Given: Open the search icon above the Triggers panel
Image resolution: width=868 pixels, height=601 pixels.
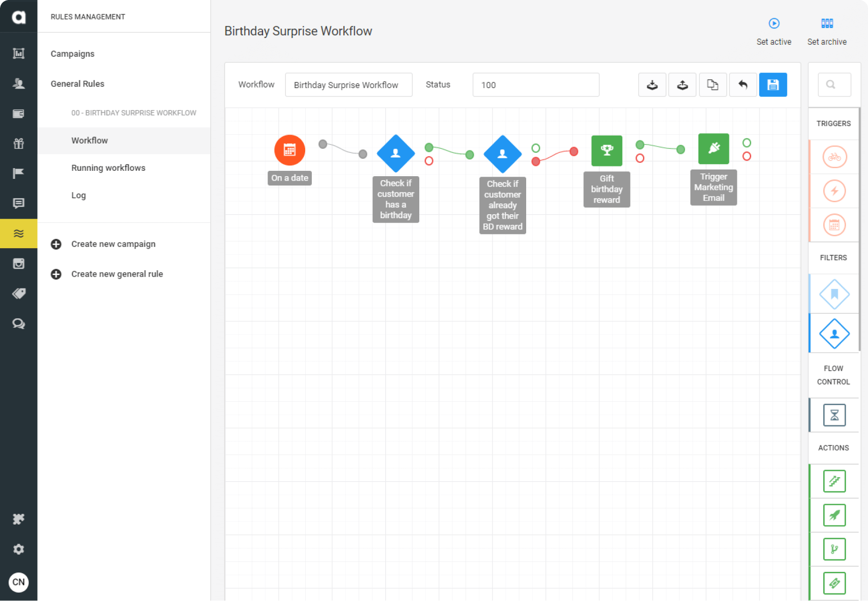Looking at the screenshot, I should click(x=834, y=85).
